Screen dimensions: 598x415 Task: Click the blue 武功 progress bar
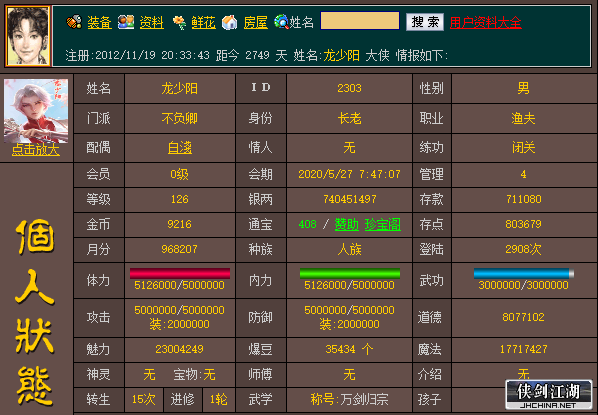tap(524, 273)
